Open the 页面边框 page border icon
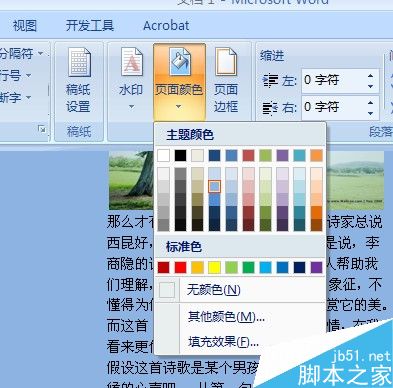The width and height of the screenshot is (393, 388). (x=226, y=62)
